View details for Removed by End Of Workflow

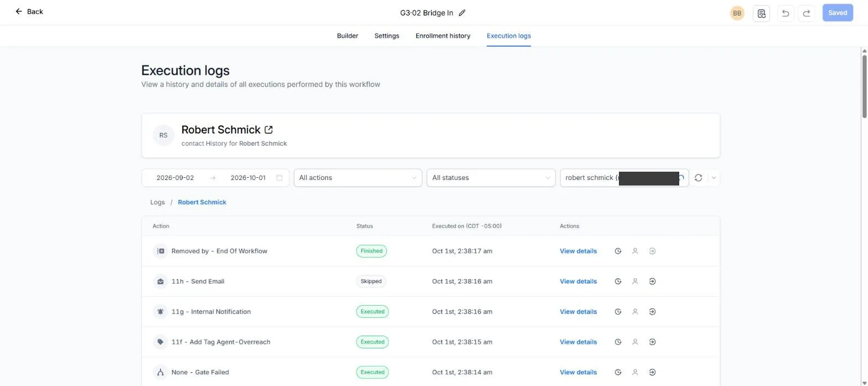click(x=578, y=251)
